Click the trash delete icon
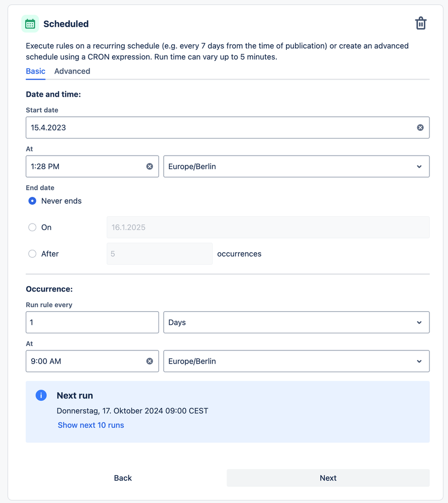Image resolution: width=448 pixels, height=503 pixels. [x=420, y=24]
